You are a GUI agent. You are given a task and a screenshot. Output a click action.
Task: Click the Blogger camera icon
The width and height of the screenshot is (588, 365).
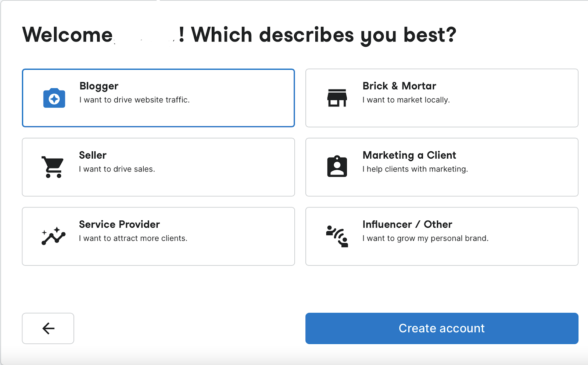(54, 98)
